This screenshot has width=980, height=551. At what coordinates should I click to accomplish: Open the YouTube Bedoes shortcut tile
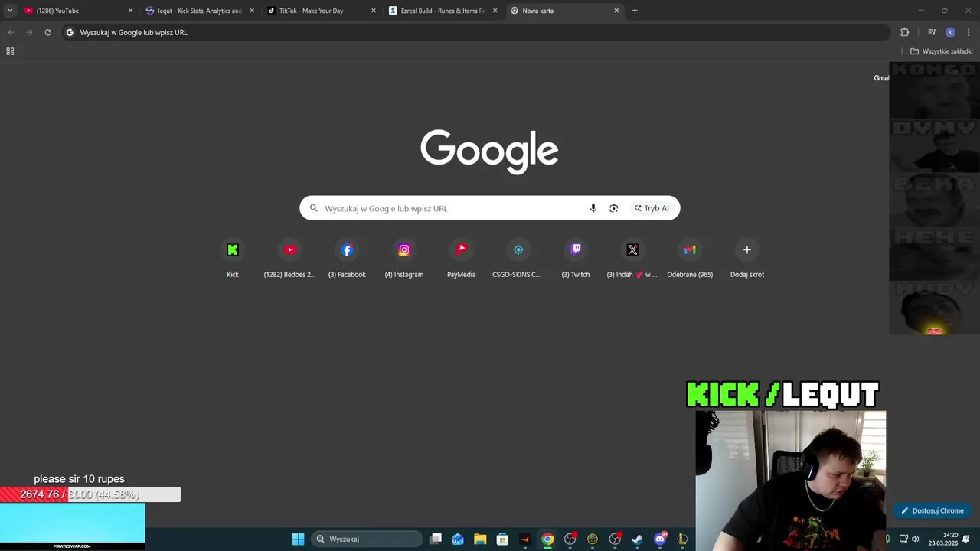tap(289, 259)
